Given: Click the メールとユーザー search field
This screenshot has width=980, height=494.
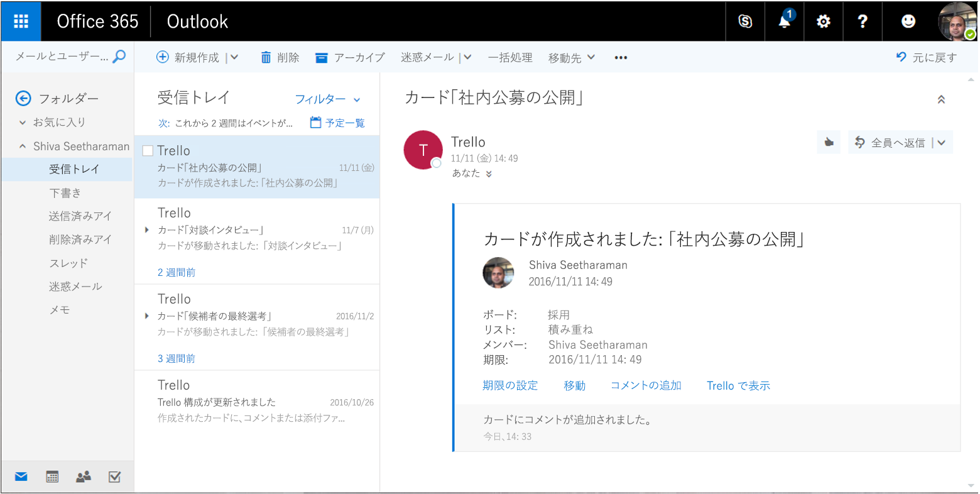Looking at the screenshot, I should coord(62,57).
